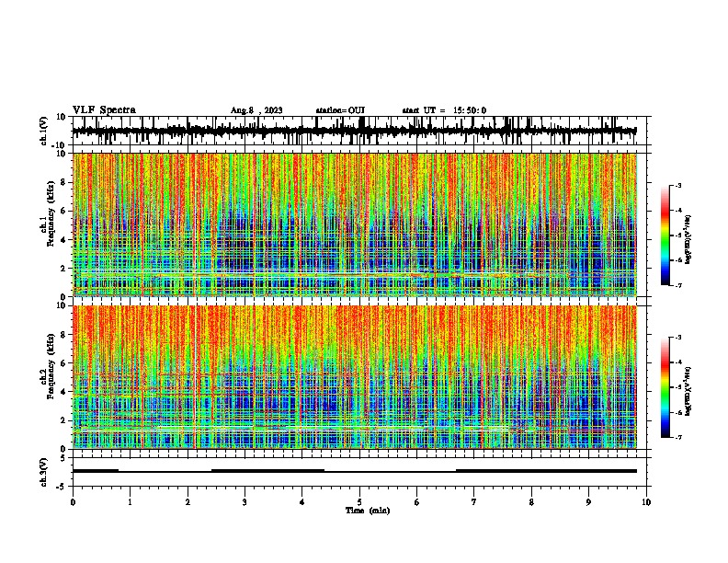Click time axis tick label "5"
The width and height of the screenshot is (728, 563).
click(359, 502)
